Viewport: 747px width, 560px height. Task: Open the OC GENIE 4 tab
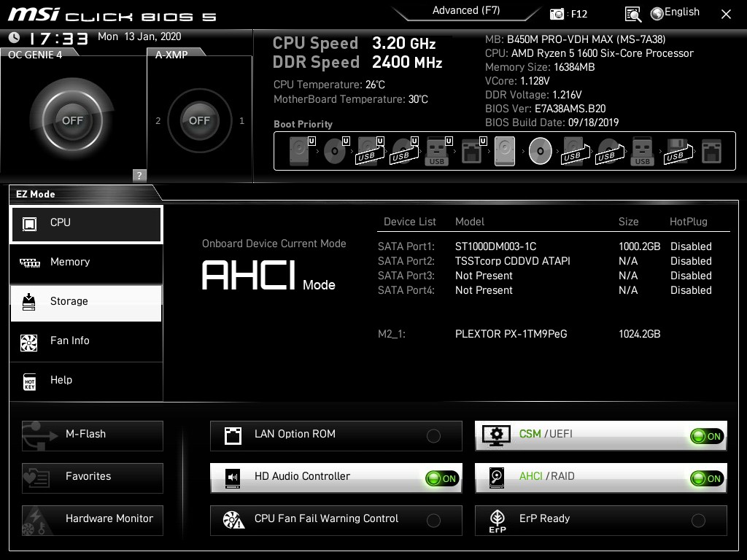pyautogui.click(x=35, y=55)
